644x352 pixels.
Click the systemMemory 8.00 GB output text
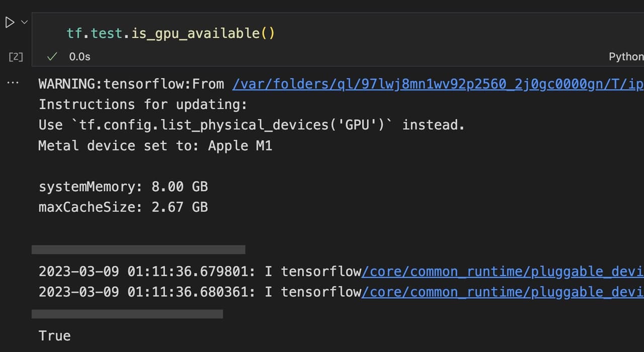pyautogui.click(x=123, y=186)
